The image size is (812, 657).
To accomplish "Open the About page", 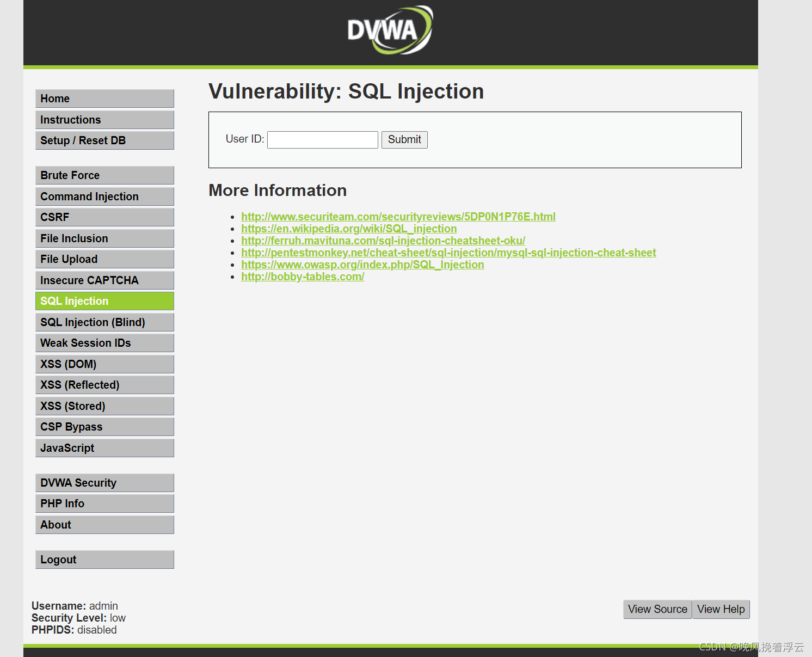I will [104, 525].
